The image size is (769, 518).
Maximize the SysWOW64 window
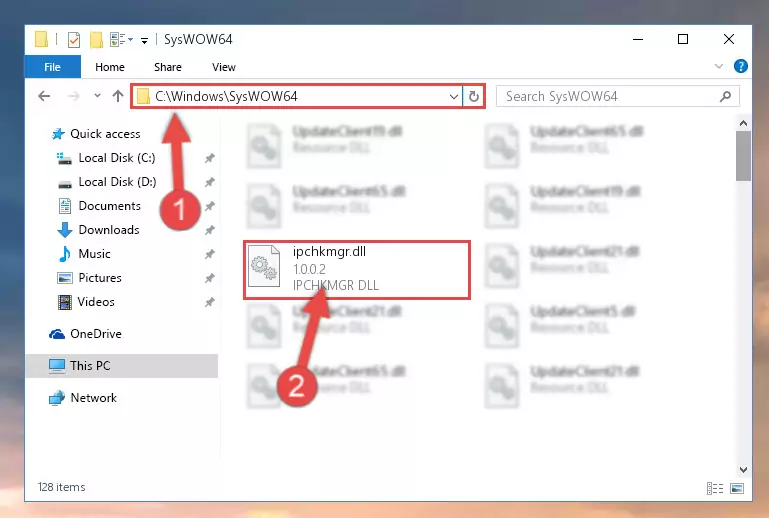click(683, 39)
